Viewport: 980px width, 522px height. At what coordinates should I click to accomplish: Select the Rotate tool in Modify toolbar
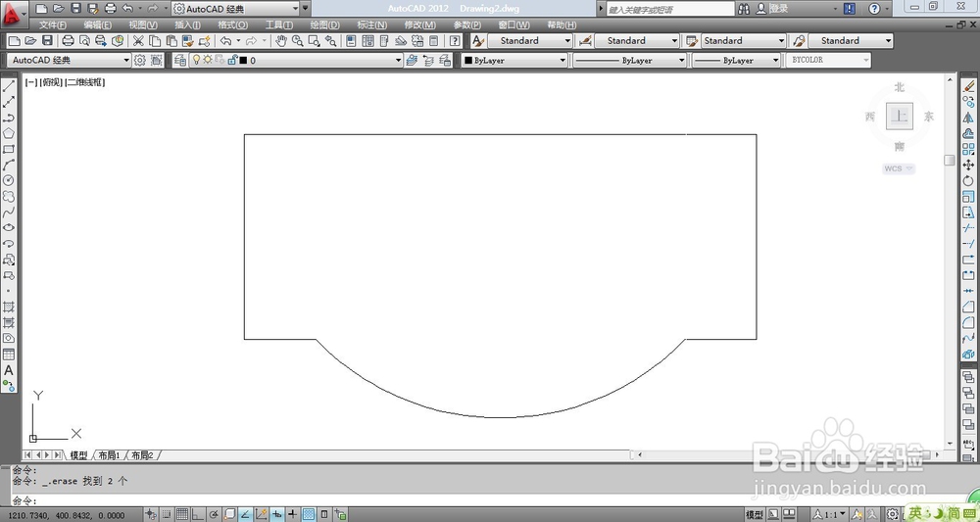968,180
